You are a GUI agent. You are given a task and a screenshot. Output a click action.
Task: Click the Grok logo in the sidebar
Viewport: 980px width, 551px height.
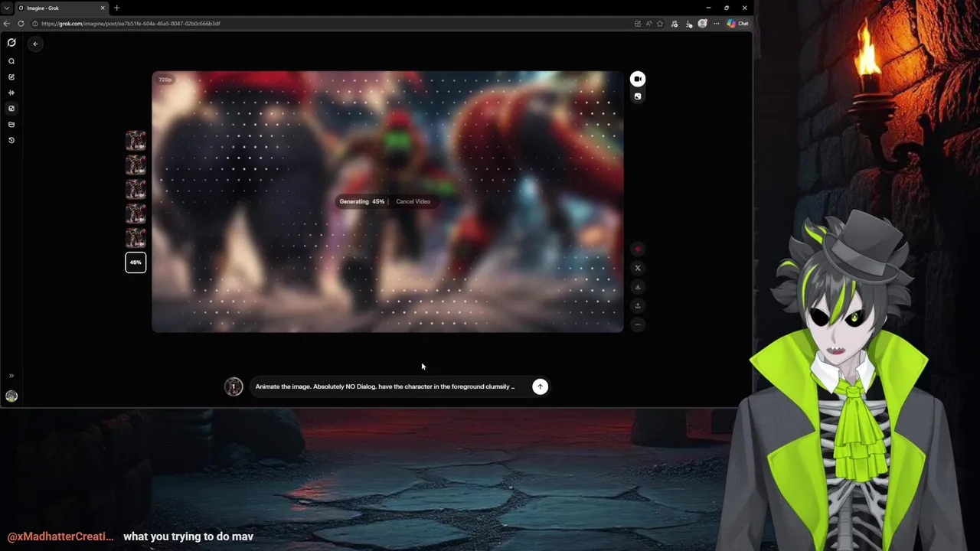11,43
